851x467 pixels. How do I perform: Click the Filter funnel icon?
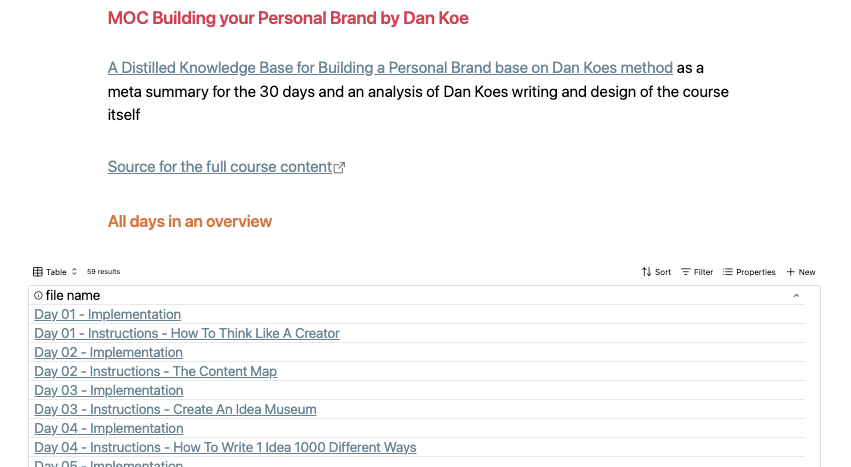685,272
